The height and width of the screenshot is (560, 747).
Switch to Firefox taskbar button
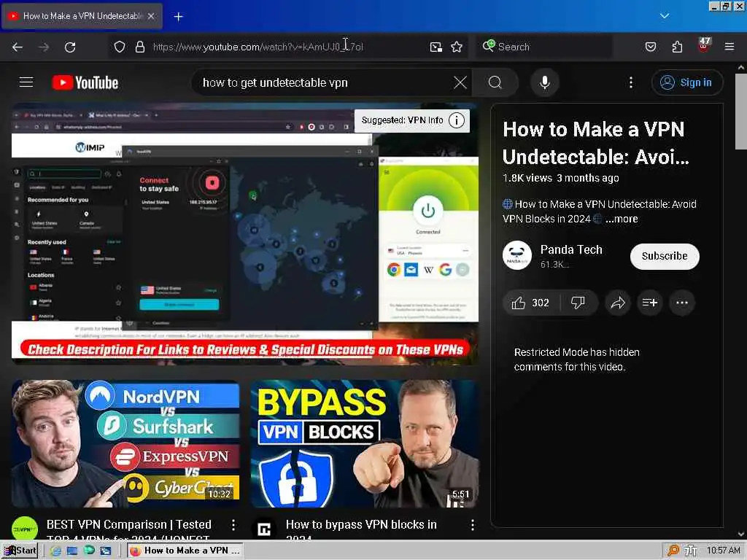(x=186, y=551)
